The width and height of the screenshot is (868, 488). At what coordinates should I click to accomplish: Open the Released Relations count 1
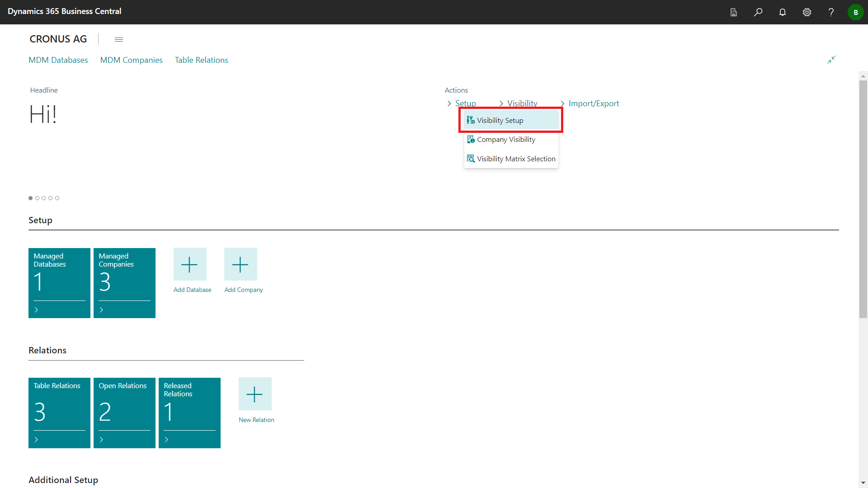coord(169,412)
